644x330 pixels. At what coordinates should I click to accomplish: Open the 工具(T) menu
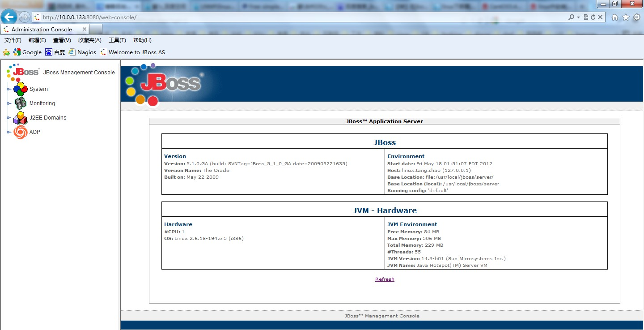click(117, 40)
